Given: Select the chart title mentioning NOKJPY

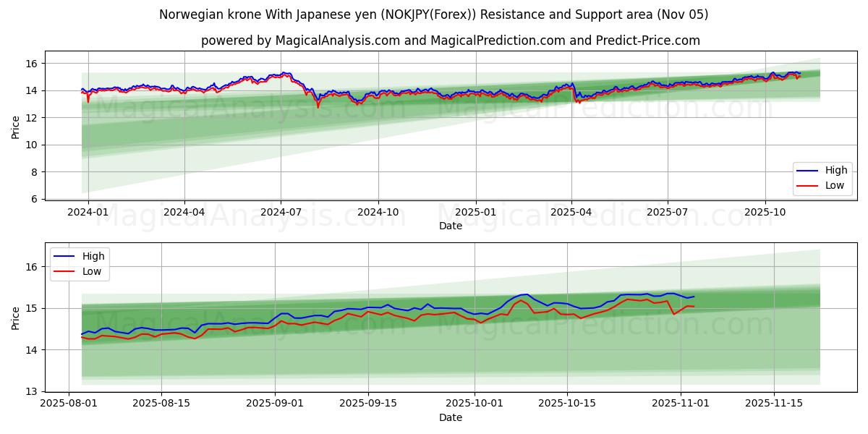Looking at the screenshot, I should click(x=434, y=14).
